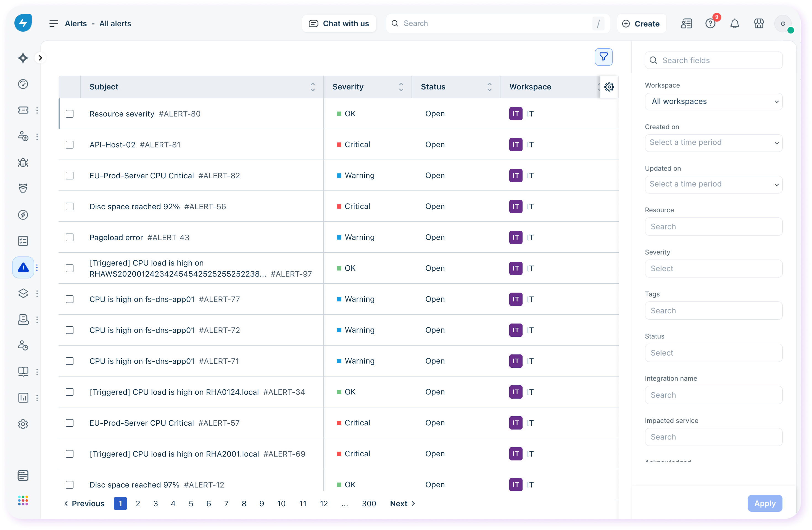Click the filter funnel icon
This screenshot has width=812, height=530.
[603, 57]
